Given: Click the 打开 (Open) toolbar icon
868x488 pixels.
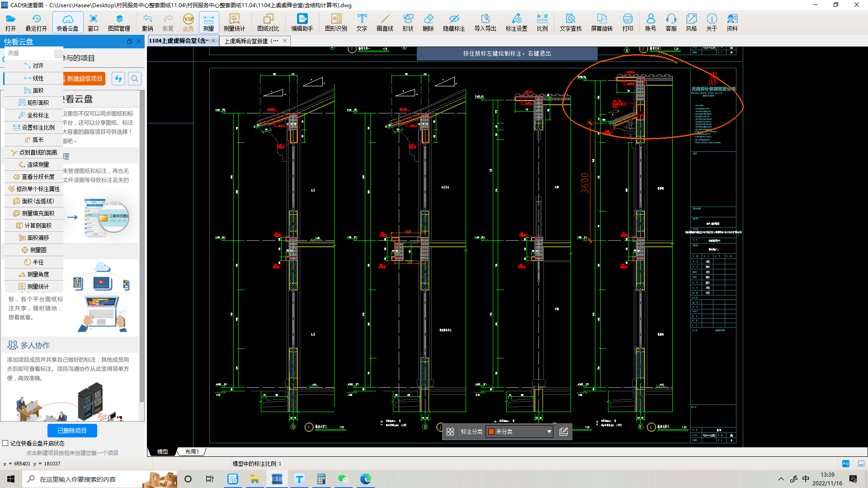Looking at the screenshot, I should (x=10, y=22).
